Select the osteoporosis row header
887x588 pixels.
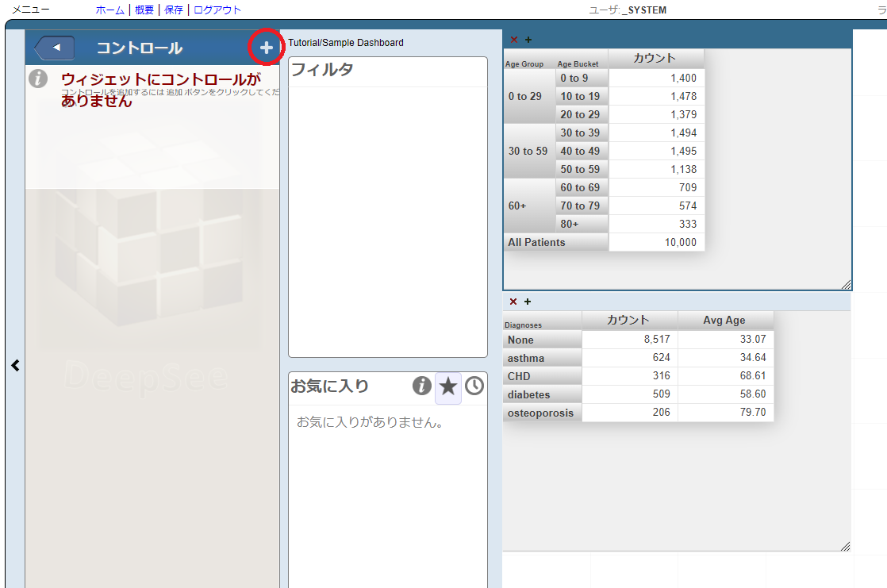tap(541, 413)
